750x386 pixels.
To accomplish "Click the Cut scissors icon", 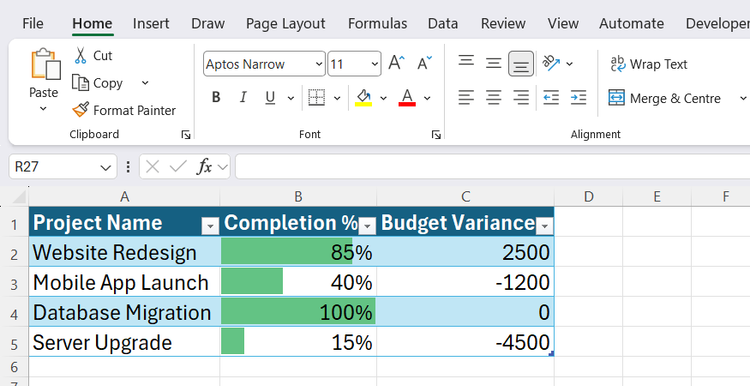I will click(x=80, y=55).
